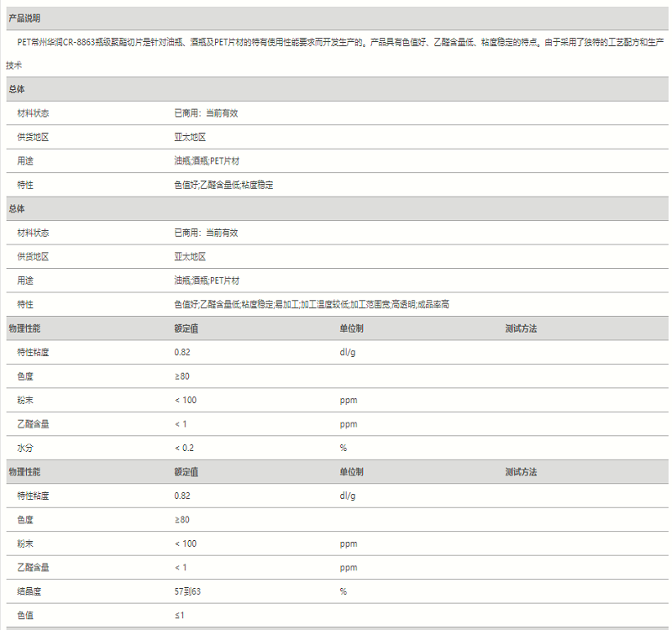Click 单位制 column header in second table
672x630 pixels.
(351, 472)
